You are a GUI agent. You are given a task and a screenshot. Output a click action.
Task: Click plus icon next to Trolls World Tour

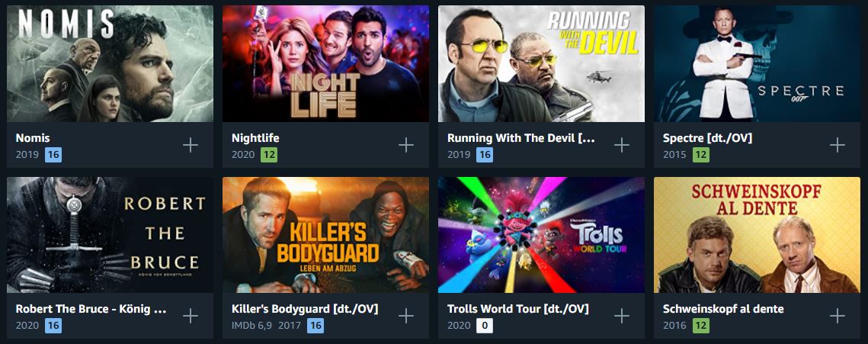coord(622,316)
